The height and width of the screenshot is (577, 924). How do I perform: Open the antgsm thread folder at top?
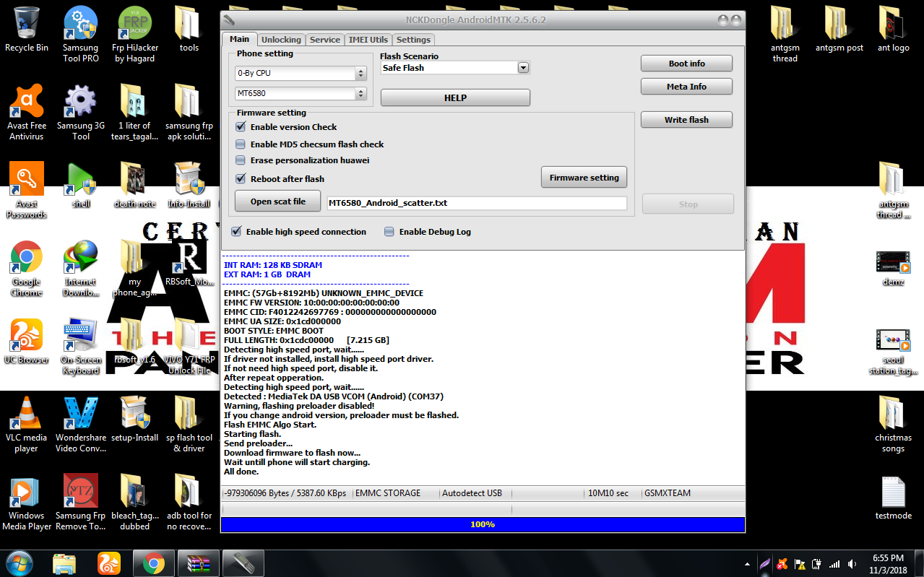[x=785, y=35]
